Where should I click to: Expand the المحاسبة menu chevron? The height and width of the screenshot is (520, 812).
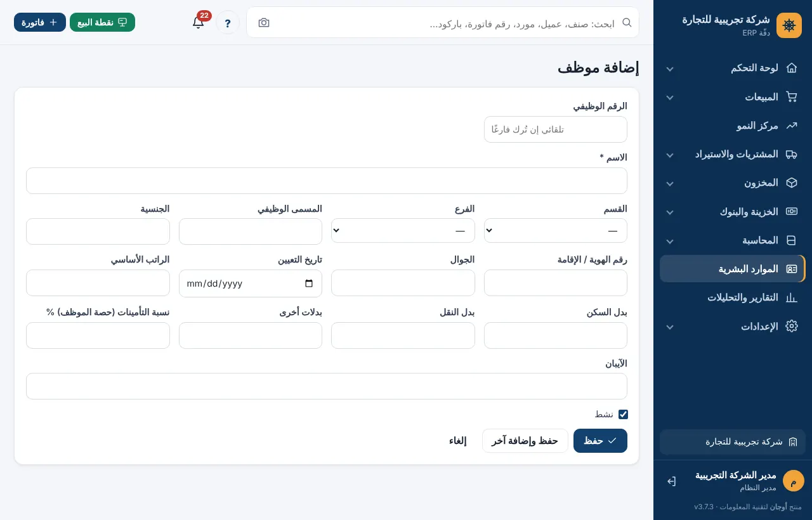pyautogui.click(x=670, y=241)
